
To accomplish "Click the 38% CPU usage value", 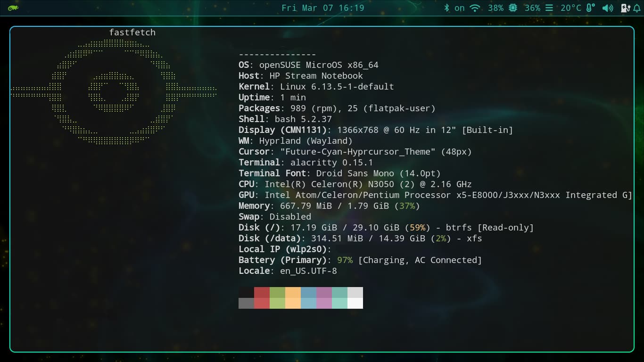I will (495, 8).
